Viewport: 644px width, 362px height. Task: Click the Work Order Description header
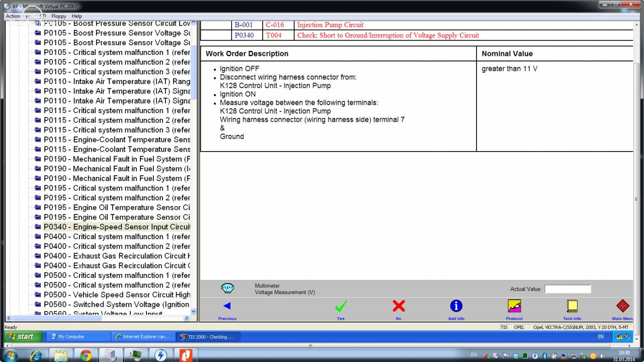pos(247,54)
